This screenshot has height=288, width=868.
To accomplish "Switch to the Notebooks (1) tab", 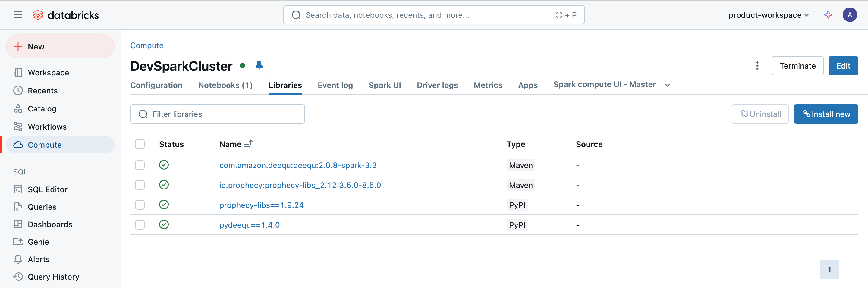I will (225, 85).
